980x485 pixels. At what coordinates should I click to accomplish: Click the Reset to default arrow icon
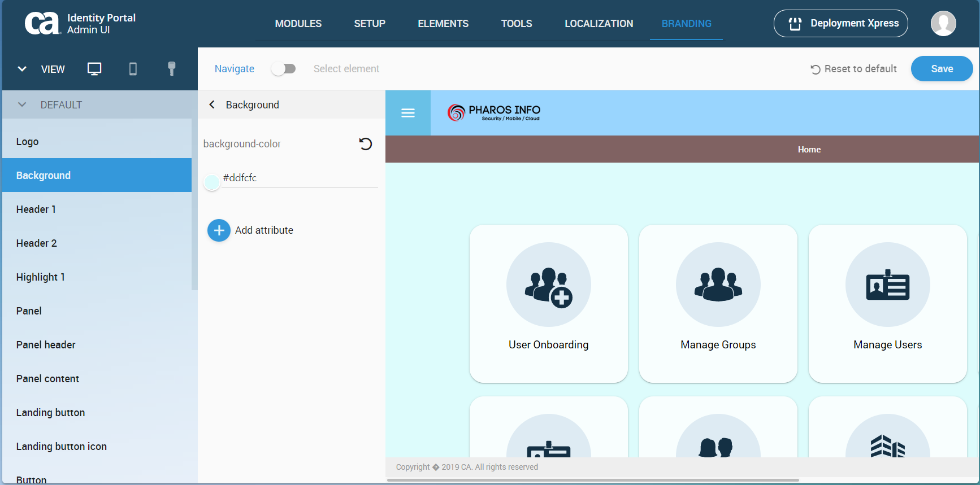(x=816, y=69)
